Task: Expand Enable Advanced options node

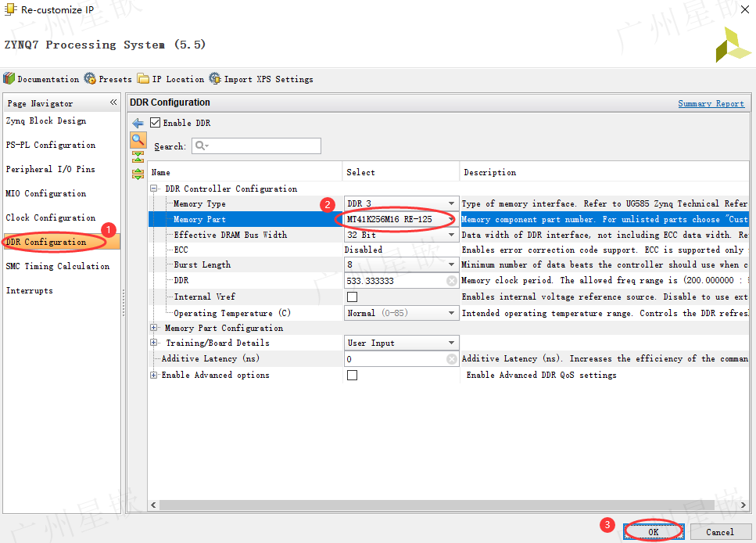Action: coord(154,375)
